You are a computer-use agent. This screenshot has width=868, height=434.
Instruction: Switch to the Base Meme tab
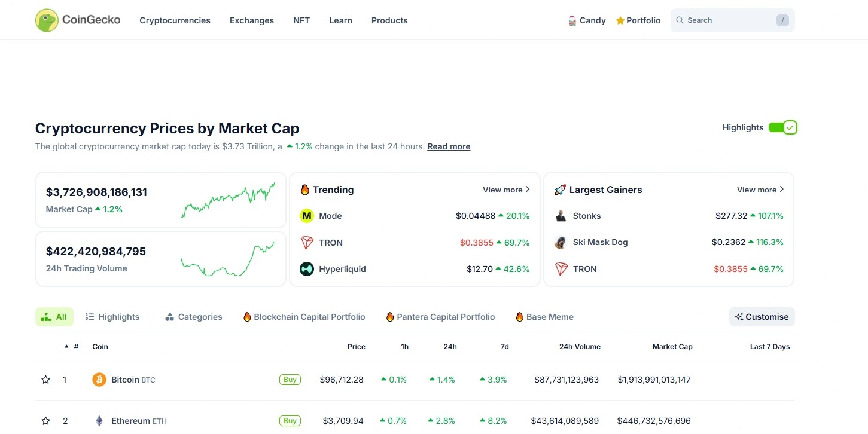click(544, 317)
